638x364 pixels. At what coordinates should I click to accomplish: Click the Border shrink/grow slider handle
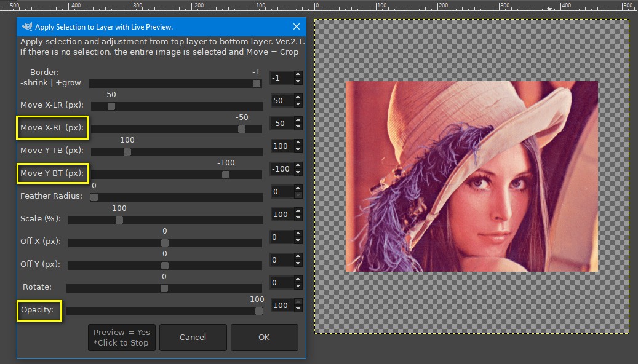click(257, 84)
